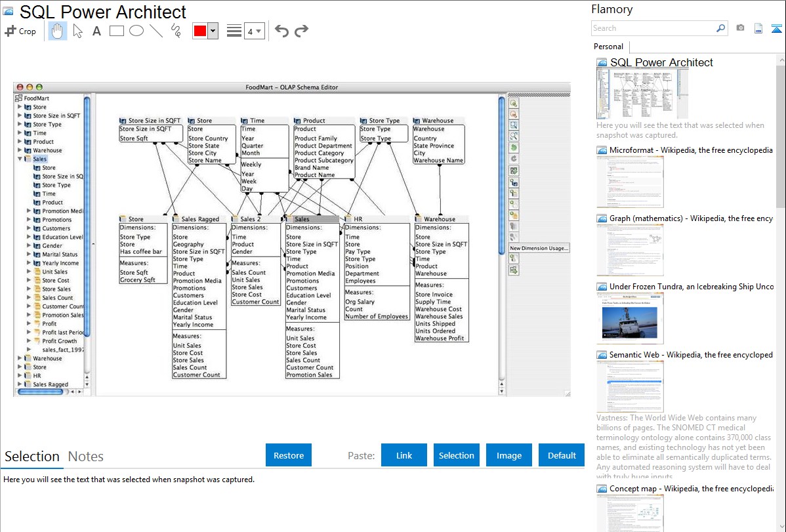Click the green circular-arrow toolbar icon
This screenshot has width=786, height=532.
(x=514, y=148)
